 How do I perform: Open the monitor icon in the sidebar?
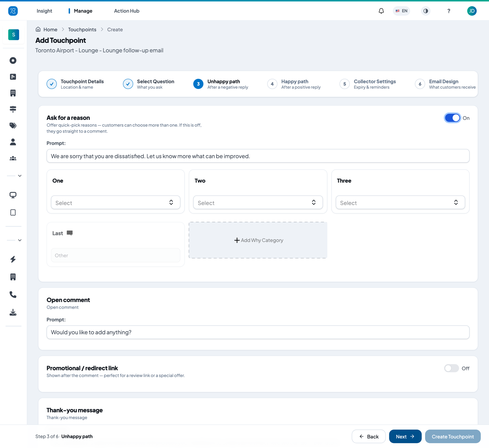(x=13, y=195)
